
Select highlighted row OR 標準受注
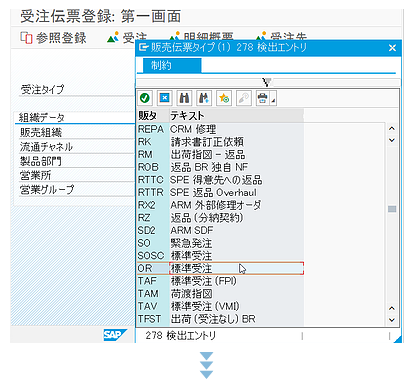pos(220,269)
